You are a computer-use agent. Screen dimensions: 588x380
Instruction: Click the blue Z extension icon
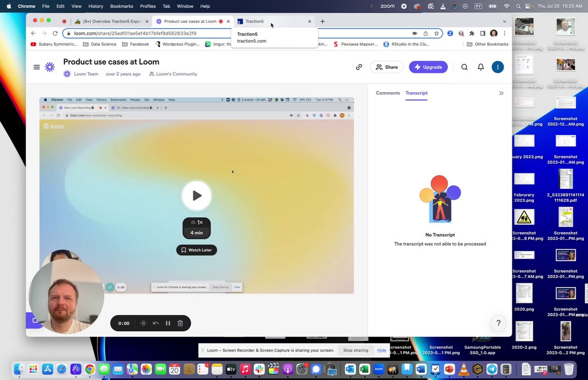tap(450, 34)
